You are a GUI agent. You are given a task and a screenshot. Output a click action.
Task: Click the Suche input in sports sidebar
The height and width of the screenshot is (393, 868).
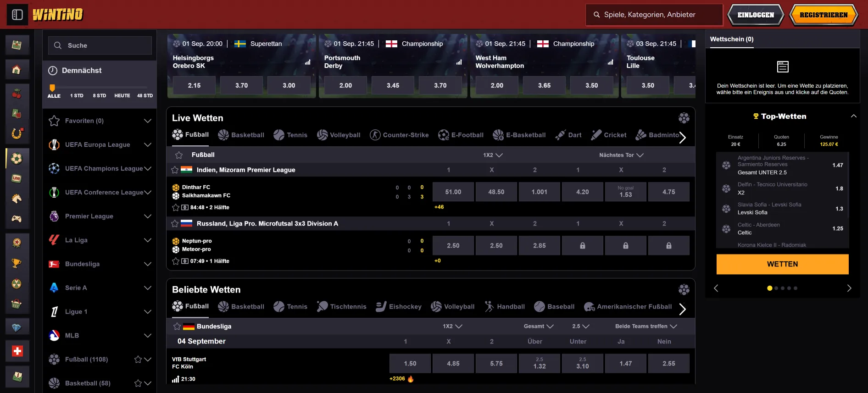(x=100, y=45)
